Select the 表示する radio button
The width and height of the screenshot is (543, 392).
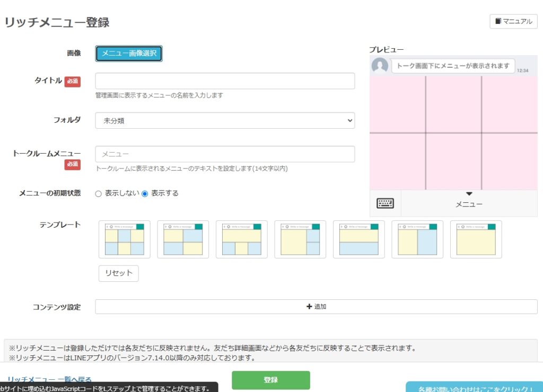click(145, 194)
